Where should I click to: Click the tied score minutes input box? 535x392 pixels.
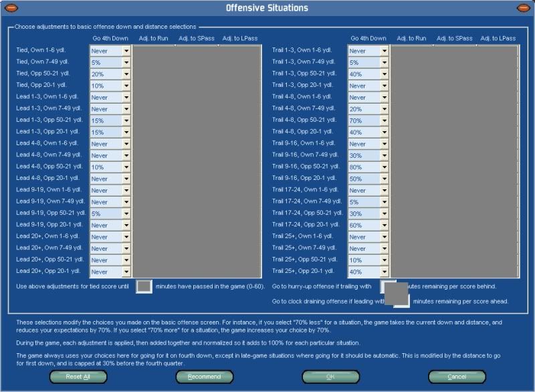click(x=144, y=286)
